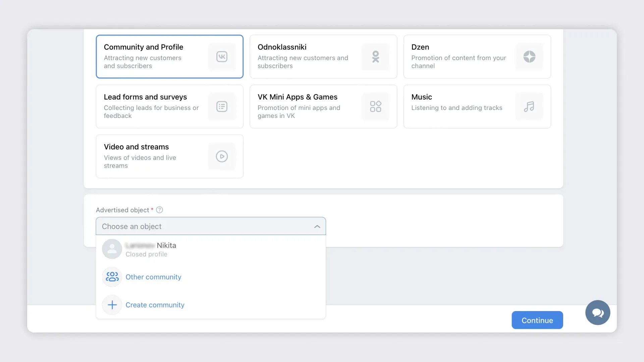Click the video play circle icon
This screenshot has height=362, width=644.
click(222, 157)
